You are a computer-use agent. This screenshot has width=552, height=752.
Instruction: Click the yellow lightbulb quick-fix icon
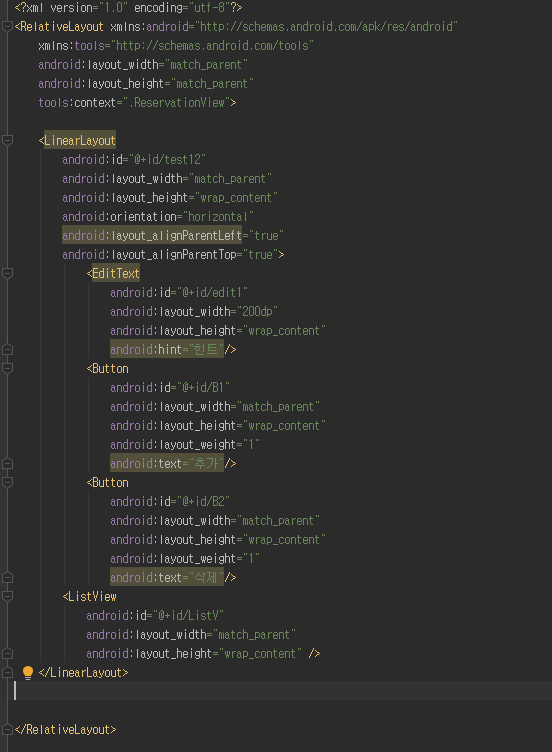(x=28, y=672)
